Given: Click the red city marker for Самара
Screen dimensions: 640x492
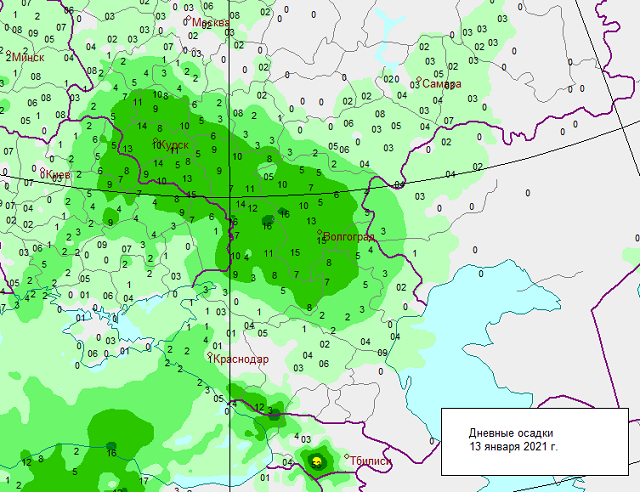Looking at the screenshot, I should 419,80.
